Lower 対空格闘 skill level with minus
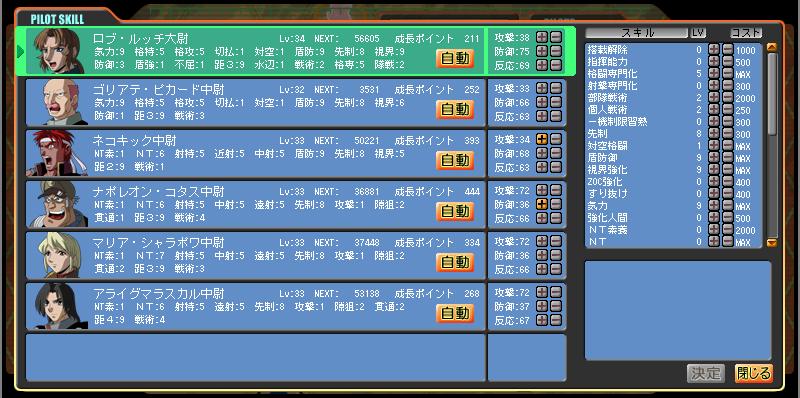 728,145
